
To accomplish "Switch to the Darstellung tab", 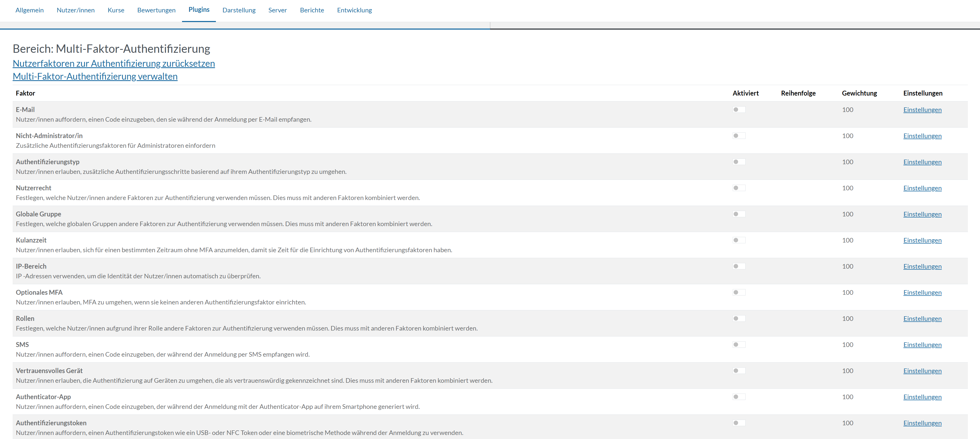I will click(x=238, y=10).
